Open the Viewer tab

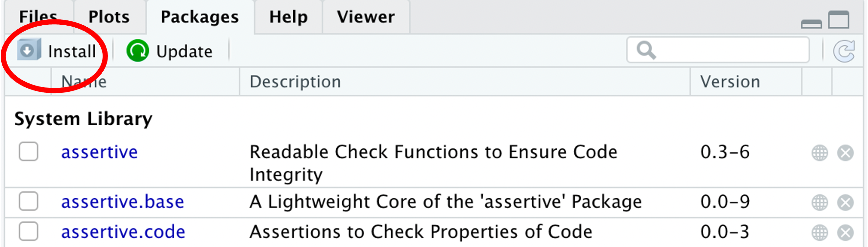click(x=366, y=17)
